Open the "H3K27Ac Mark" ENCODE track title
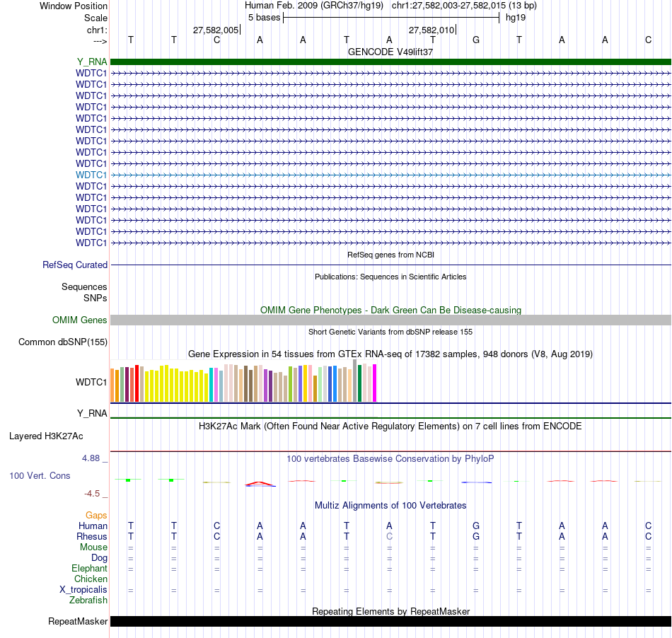Screen dimensions: 672x638 390,427
